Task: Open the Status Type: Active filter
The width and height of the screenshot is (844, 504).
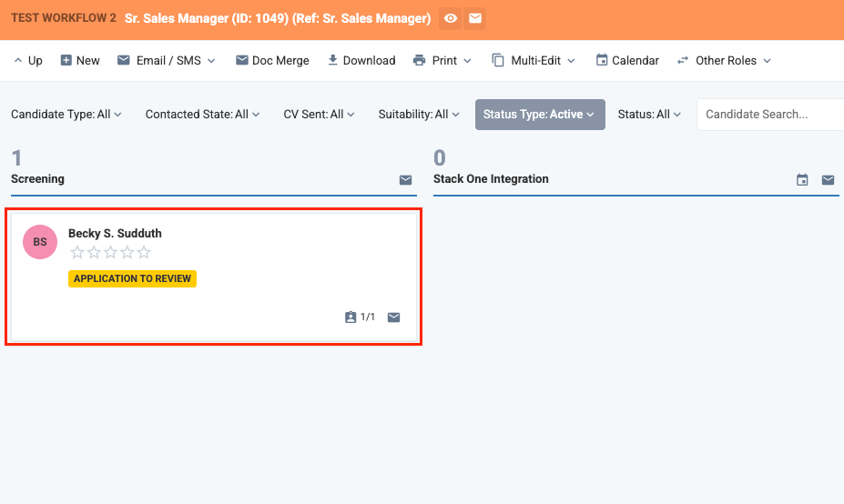Action: (540, 114)
